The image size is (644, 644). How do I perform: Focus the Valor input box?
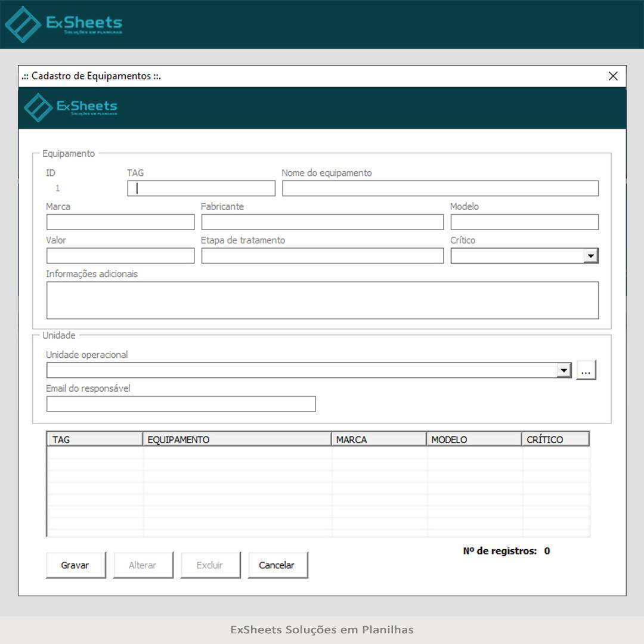click(x=120, y=256)
